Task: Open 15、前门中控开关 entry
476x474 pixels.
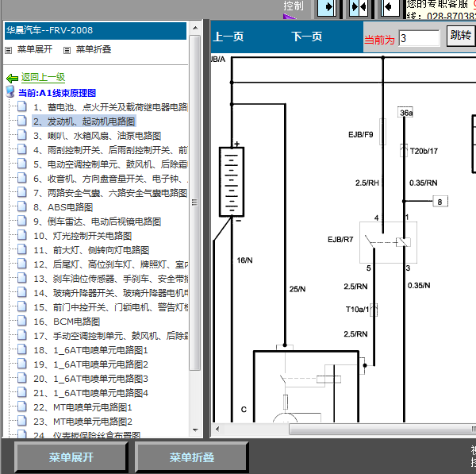Action: 110,307
